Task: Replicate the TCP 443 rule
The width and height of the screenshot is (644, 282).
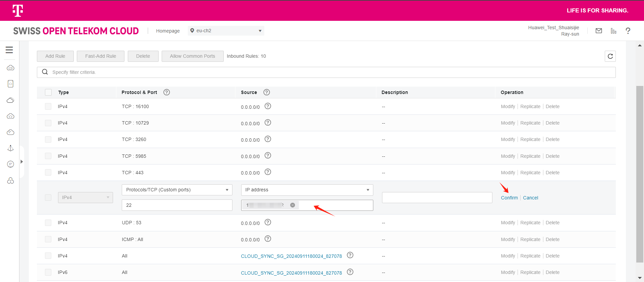Action: pyautogui.click(x=530, y=173)
